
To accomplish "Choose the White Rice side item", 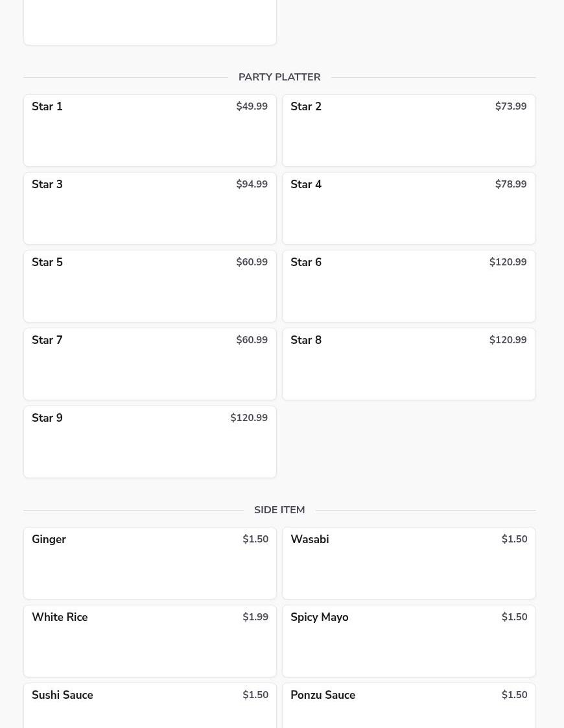I will (x=150, y=641).
